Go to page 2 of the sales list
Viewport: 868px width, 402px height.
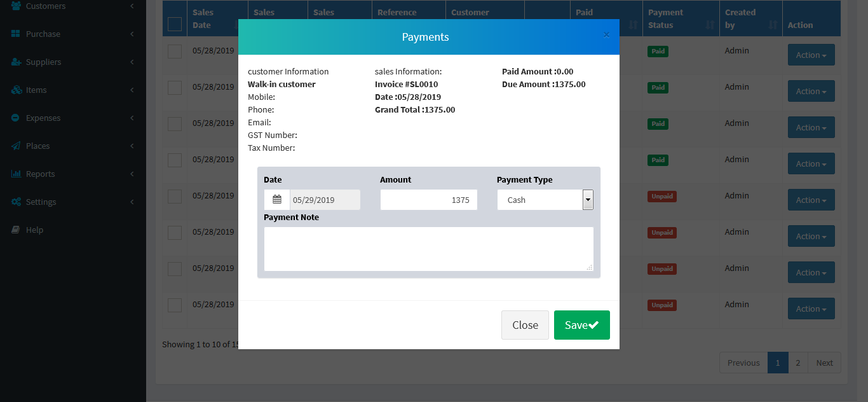point(798,363)
